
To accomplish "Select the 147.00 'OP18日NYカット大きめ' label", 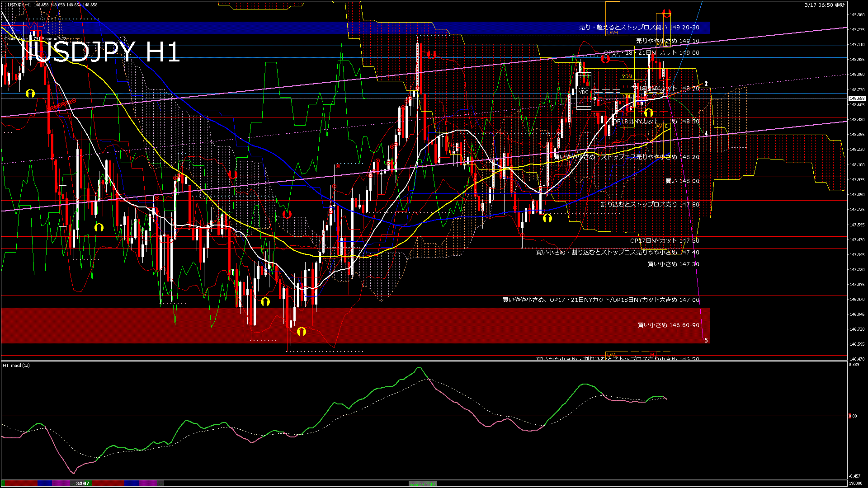I will tap(601, 300).
